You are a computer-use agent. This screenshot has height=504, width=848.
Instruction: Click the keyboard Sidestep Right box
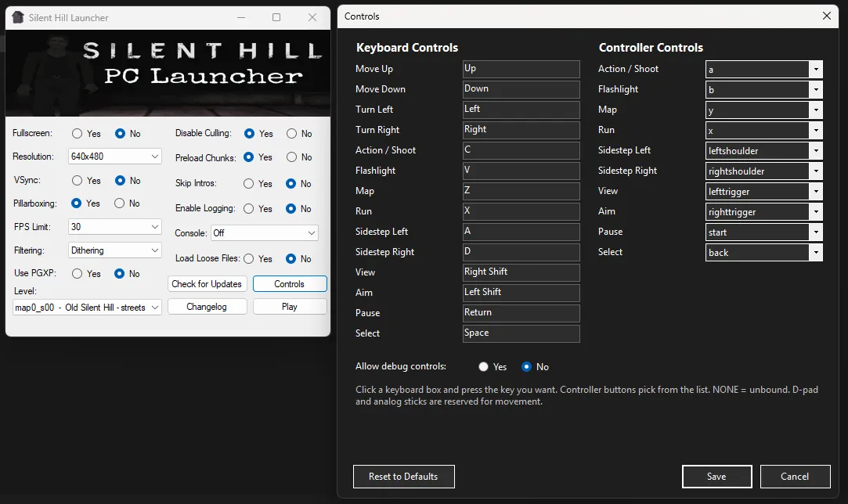(521, 252)
